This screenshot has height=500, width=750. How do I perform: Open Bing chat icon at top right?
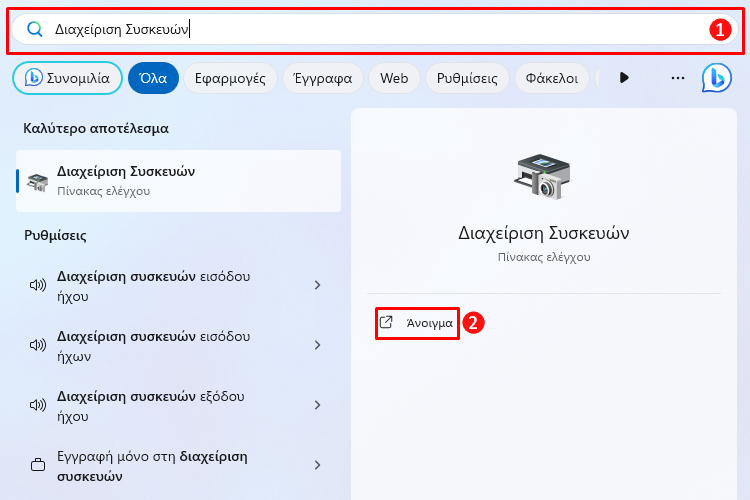click(717, 78)
